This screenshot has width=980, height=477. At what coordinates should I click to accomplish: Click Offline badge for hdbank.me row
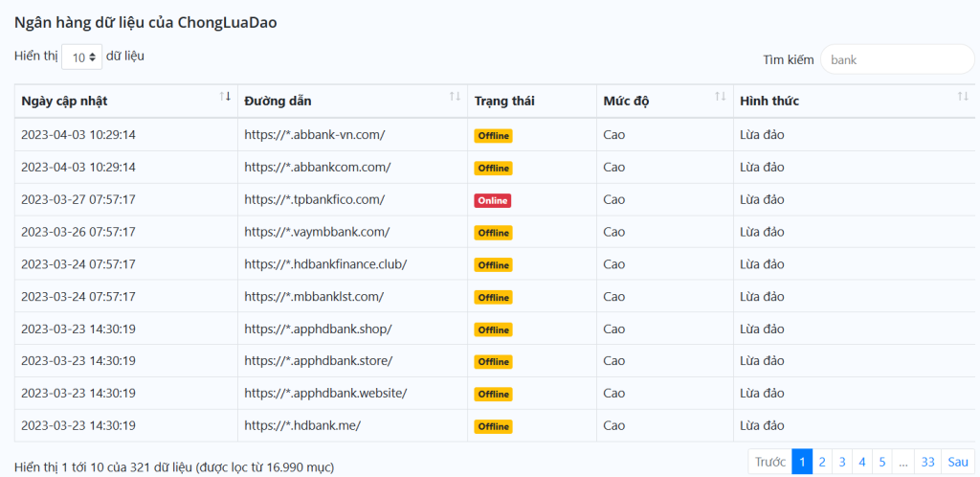[x=493, y=426]
